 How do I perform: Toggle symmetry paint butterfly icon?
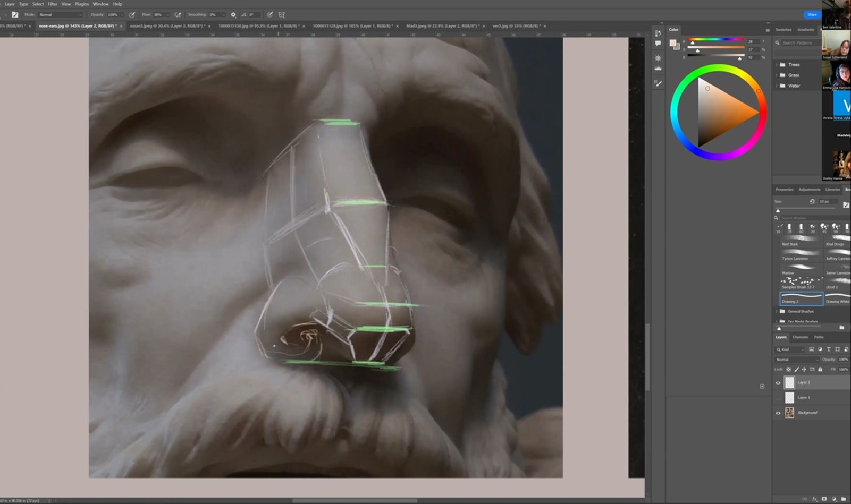point(282,15)
